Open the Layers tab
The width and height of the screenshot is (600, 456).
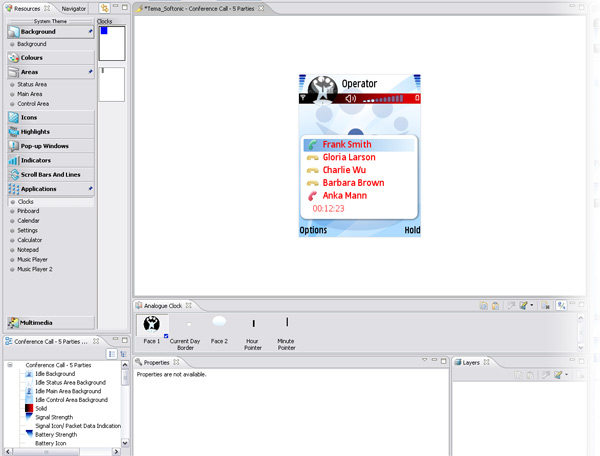point(470,362)
